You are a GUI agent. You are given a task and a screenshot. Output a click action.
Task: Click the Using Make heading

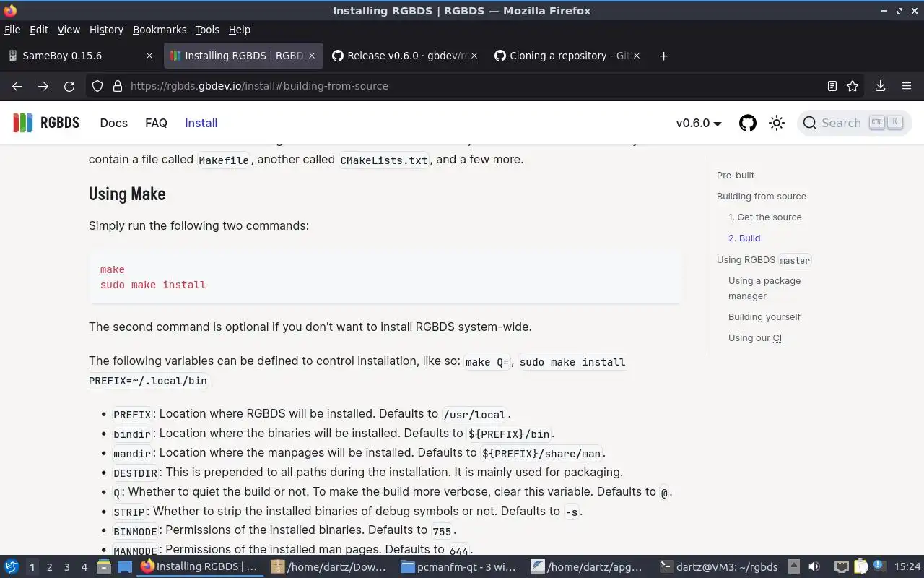[x=127, y=194]
